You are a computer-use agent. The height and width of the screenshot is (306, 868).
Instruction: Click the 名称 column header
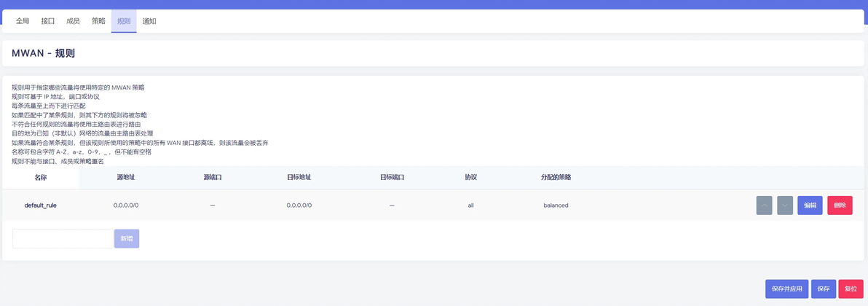click(40, 177)
